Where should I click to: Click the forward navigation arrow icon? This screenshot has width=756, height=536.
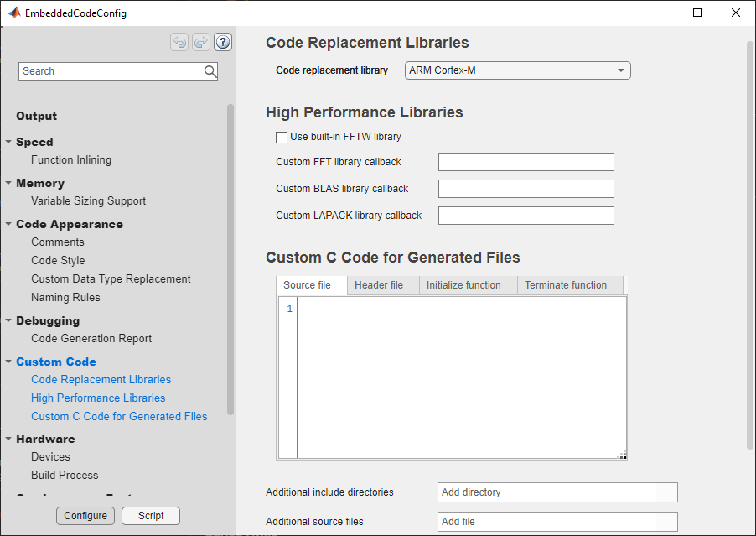pyautogui.click(x=201, y=43)
